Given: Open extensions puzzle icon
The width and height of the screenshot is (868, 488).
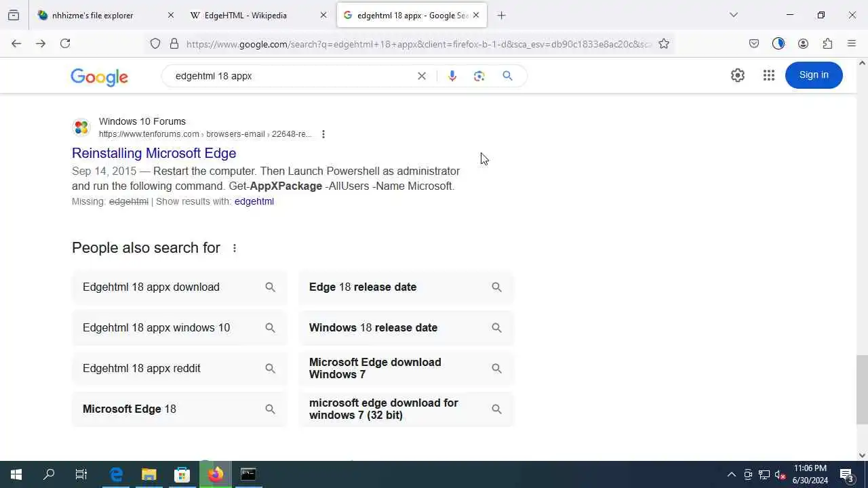Looking at the screenshot, I should (x=827, y=43).
